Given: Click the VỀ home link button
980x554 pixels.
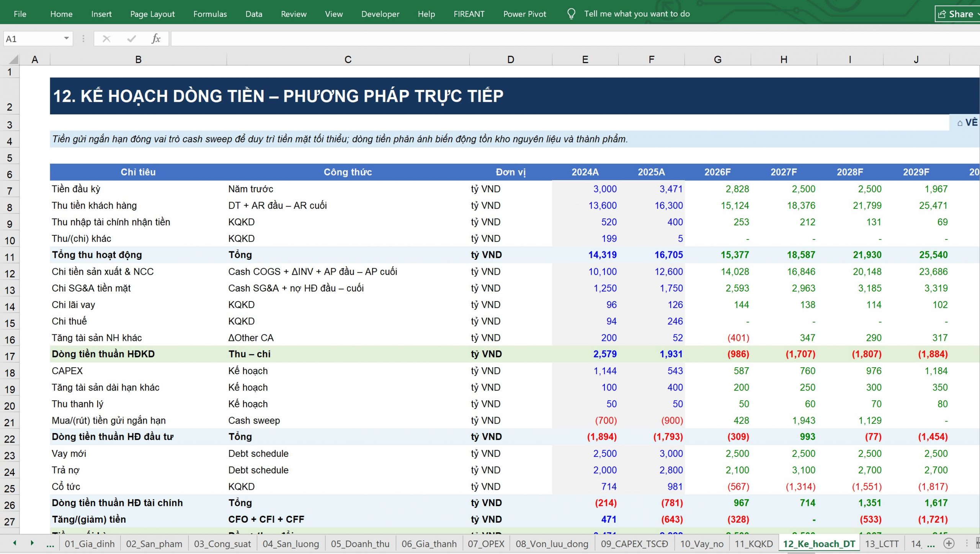Looking at the screenshot, I should tap(967, 122).
